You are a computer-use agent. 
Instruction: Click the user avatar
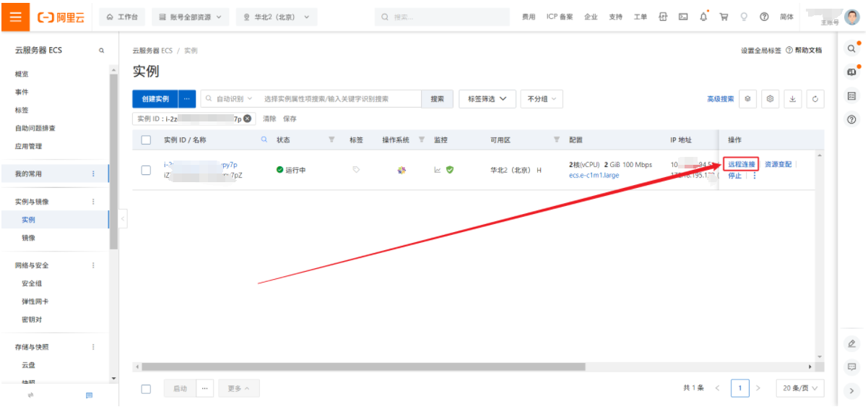852,17
